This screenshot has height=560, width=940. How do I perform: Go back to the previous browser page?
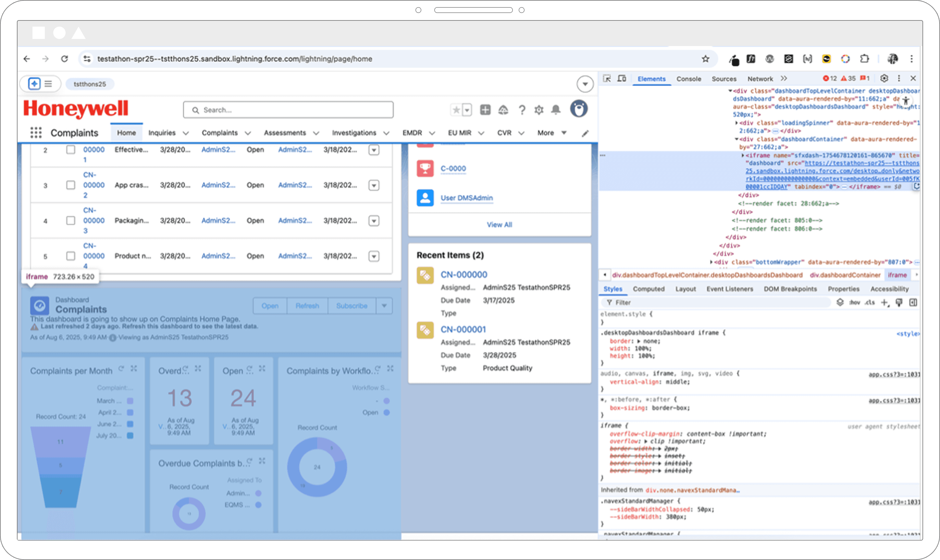(26, 59)
